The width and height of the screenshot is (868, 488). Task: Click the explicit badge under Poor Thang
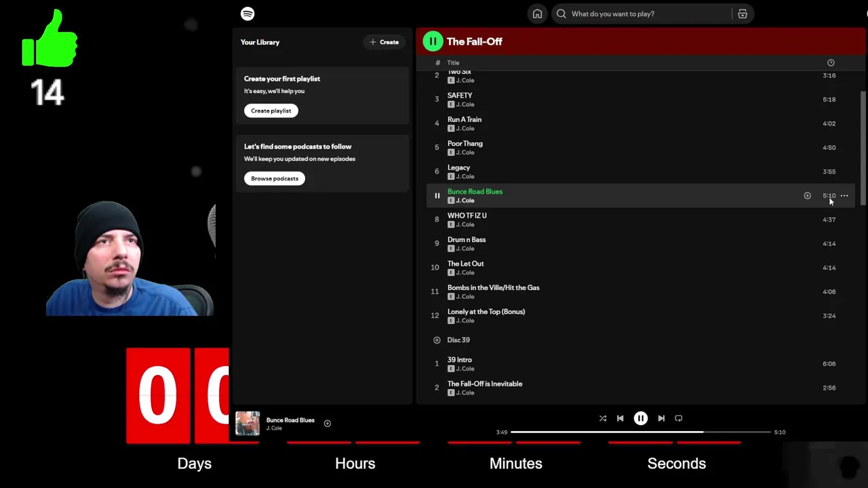(451, 152)
